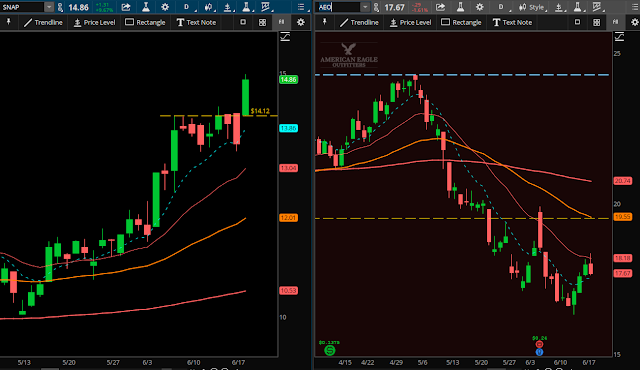640x370 pixels.
Task: Toggle the pin icon on SNAP drawing toolbar
Action: coord(8,22)
